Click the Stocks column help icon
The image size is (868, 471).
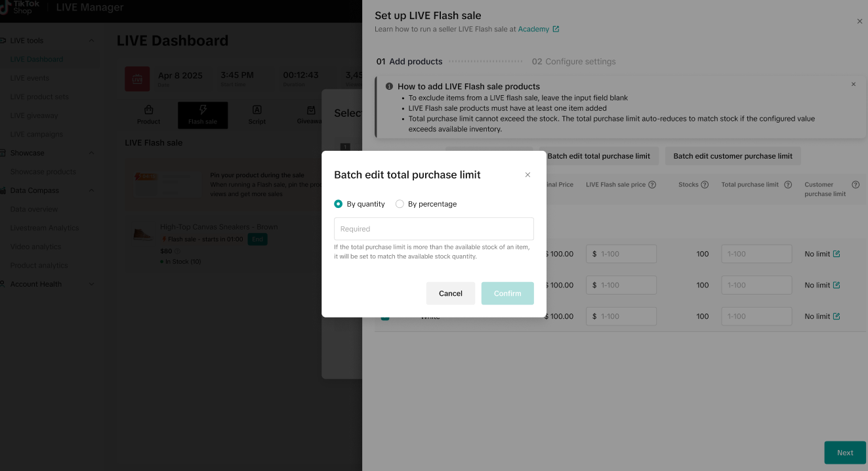click(x=705, y=185)
